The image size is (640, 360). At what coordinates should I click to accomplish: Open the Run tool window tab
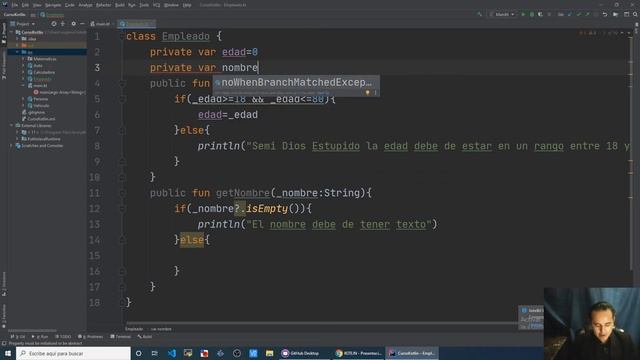pyautogui.click(x=40, y=337)
